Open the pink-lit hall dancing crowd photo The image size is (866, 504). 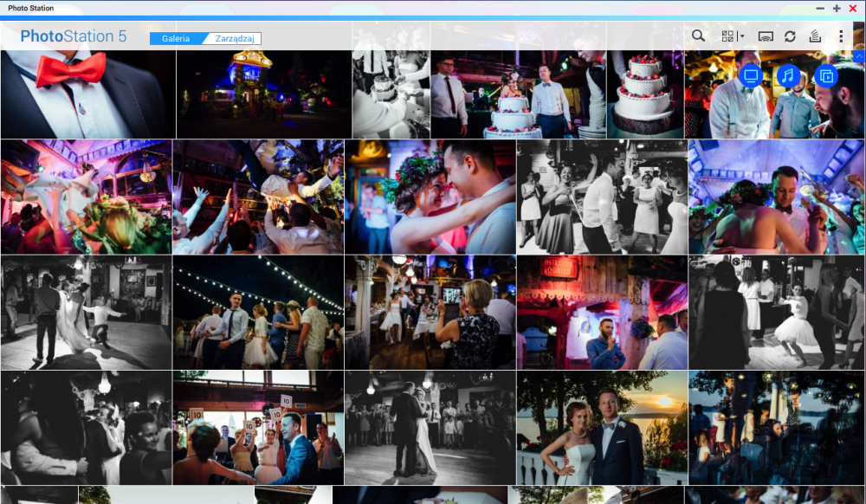pos(86,197)
